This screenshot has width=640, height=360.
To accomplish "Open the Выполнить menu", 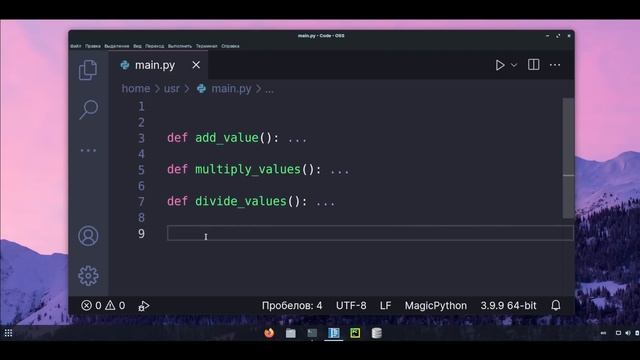I will [x=180, y=46].
